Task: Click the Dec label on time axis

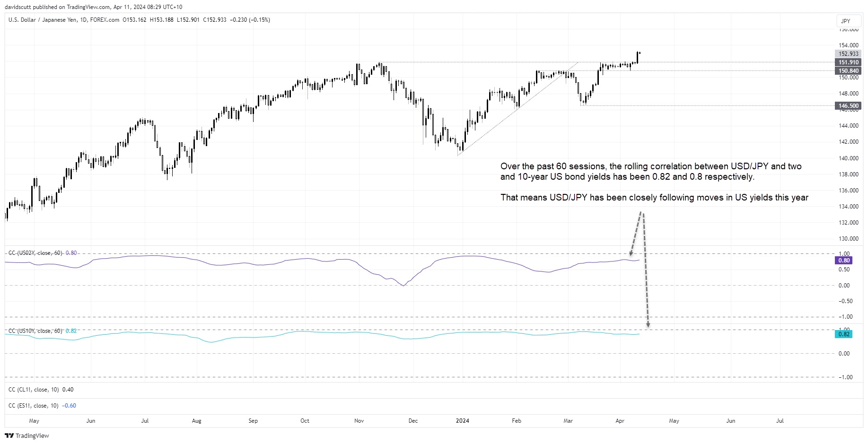Action: [413, 421]
